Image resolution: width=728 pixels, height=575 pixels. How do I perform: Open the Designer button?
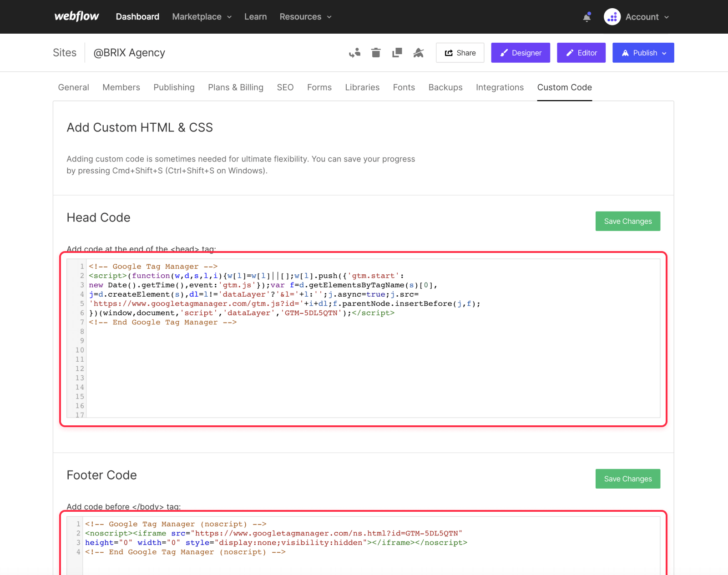click(x=521, y=53)
